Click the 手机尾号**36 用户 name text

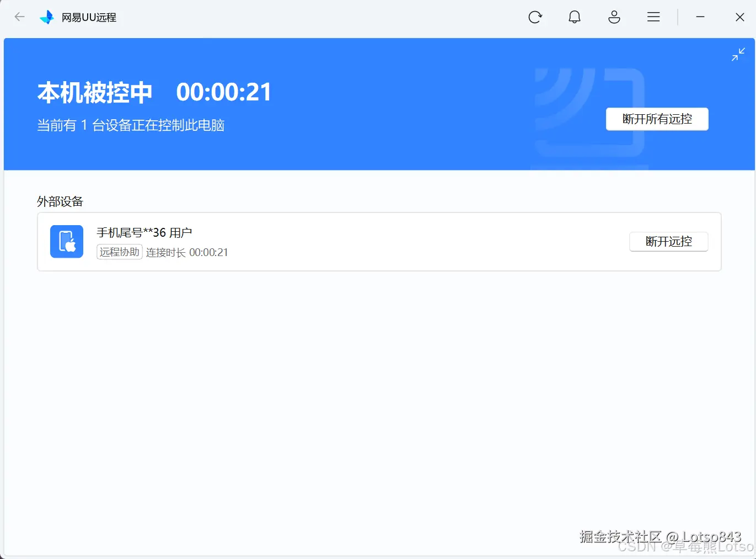144,232
